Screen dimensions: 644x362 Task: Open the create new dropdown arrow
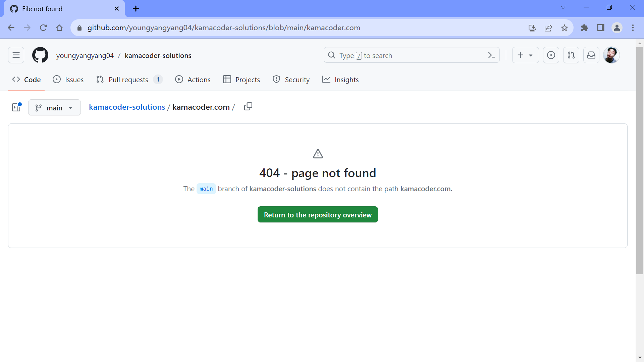click(x=530, y=55)
